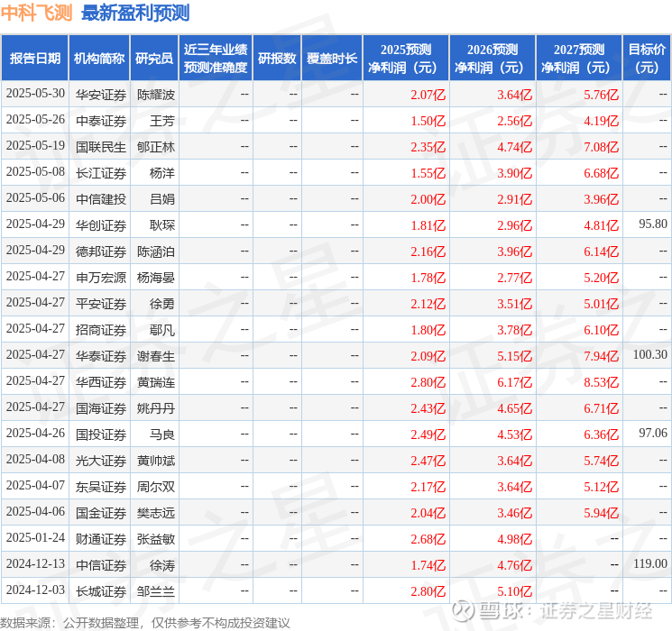Viewport: 672px width, 631px height.
Task: Click the 国海证券 cell
Action: [x=101, y=408]
